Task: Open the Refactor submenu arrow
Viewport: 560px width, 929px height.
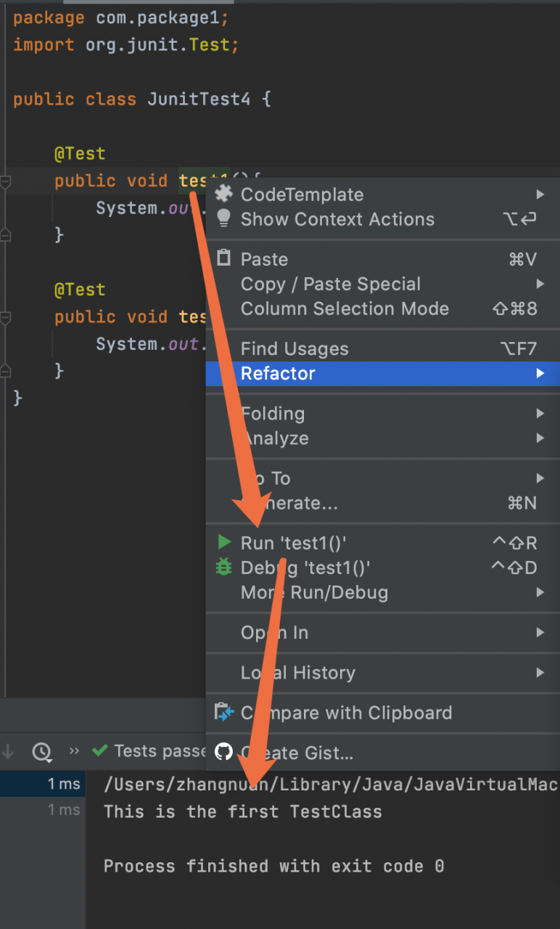Action: click(x=540, y=373)
